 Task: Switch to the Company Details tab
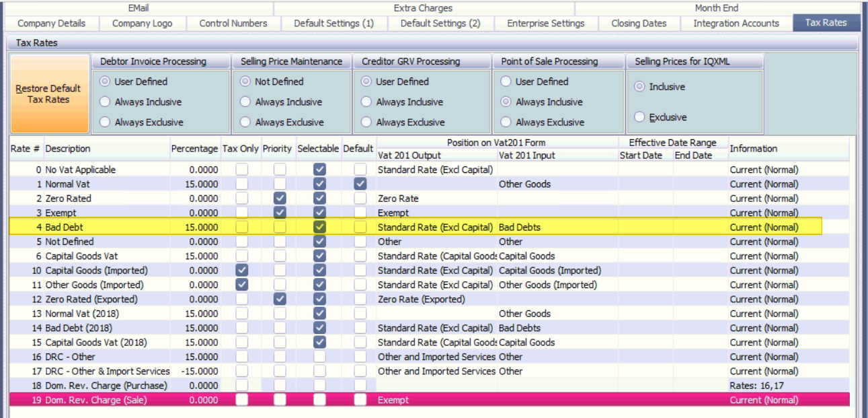51,23
